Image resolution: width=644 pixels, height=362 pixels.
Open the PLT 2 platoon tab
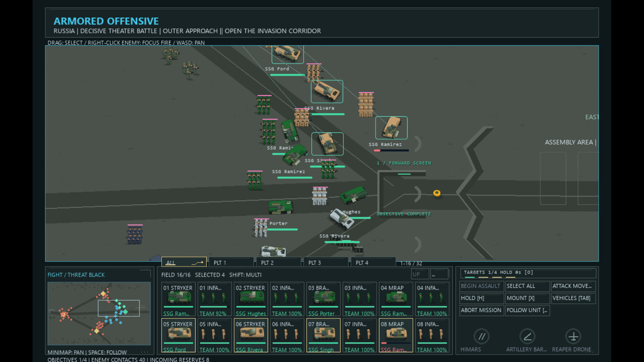click(278, 262)
